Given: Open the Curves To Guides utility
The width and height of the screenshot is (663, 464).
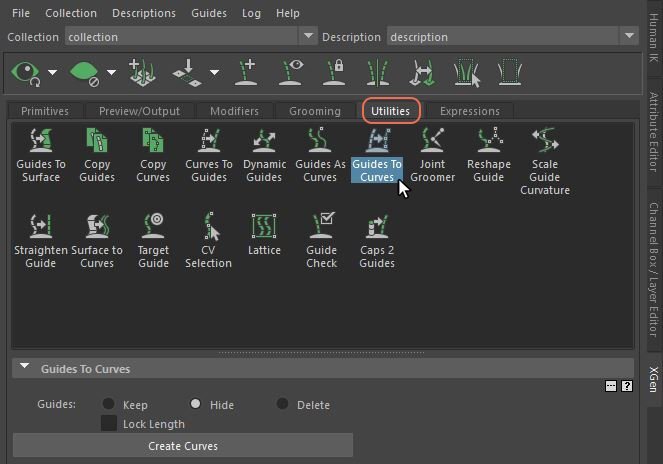Looking at the screenshot, I should (x=209, y=141).
